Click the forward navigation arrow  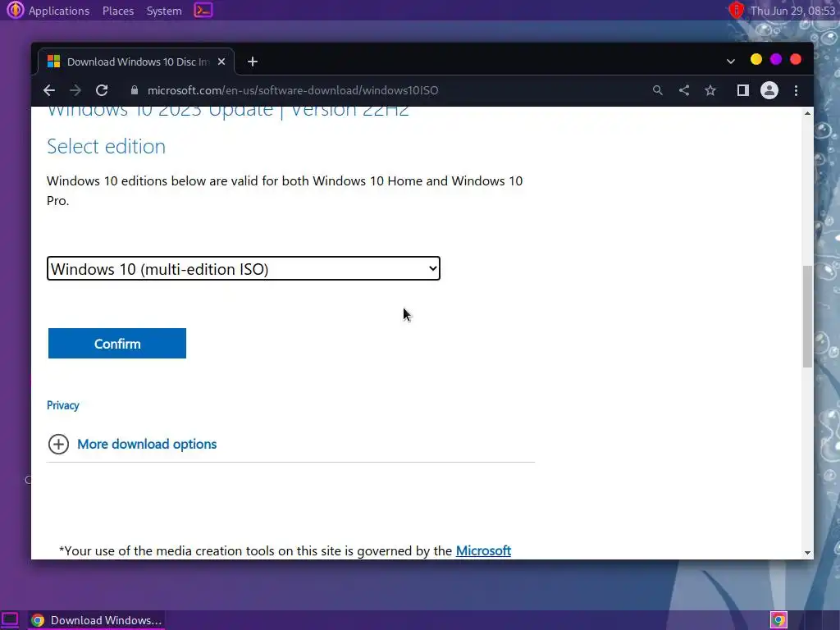[x=75, y=90]
